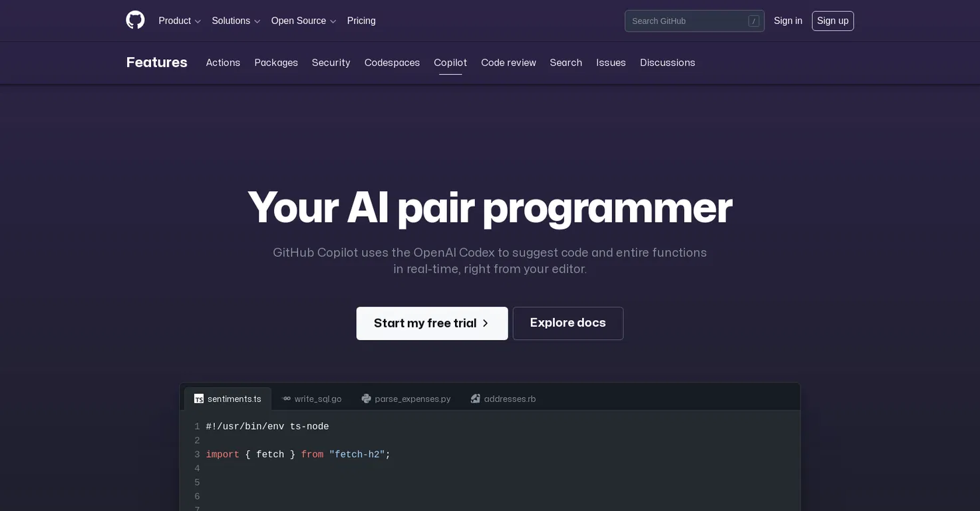
Task: Expand the Product dropdown menu
Action: (180, 21)
